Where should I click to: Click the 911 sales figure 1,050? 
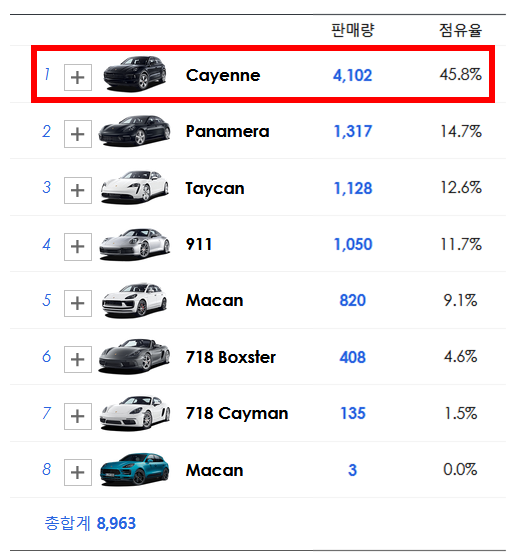point(353,245)
